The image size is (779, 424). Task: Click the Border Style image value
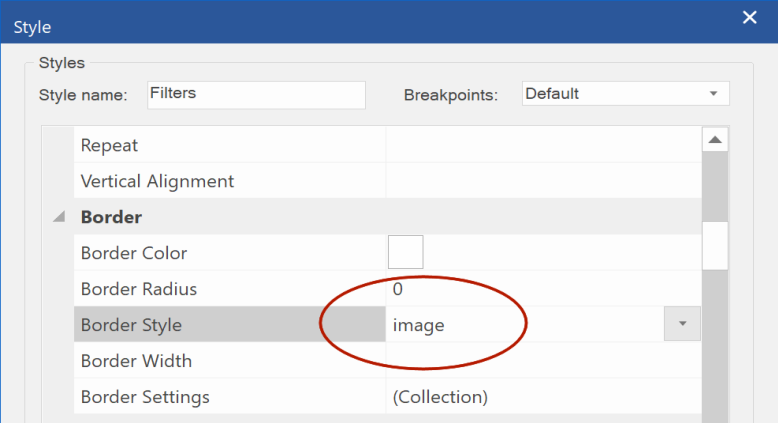pyautogui.click(x=419, y=325)
